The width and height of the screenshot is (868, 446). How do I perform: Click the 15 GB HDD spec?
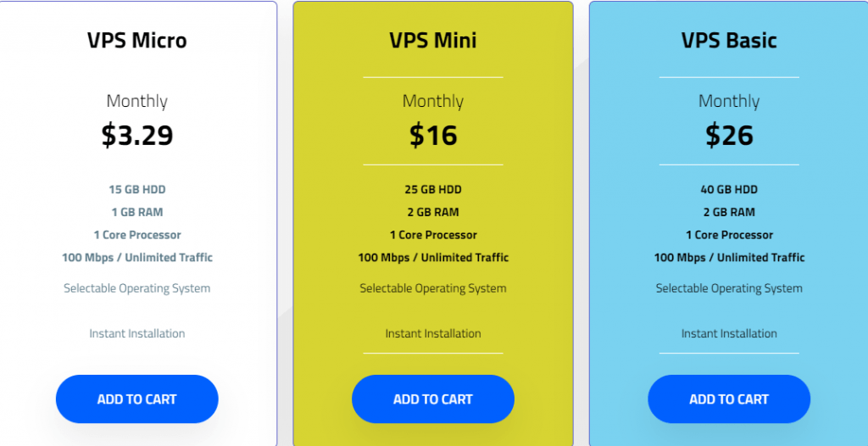136,189
